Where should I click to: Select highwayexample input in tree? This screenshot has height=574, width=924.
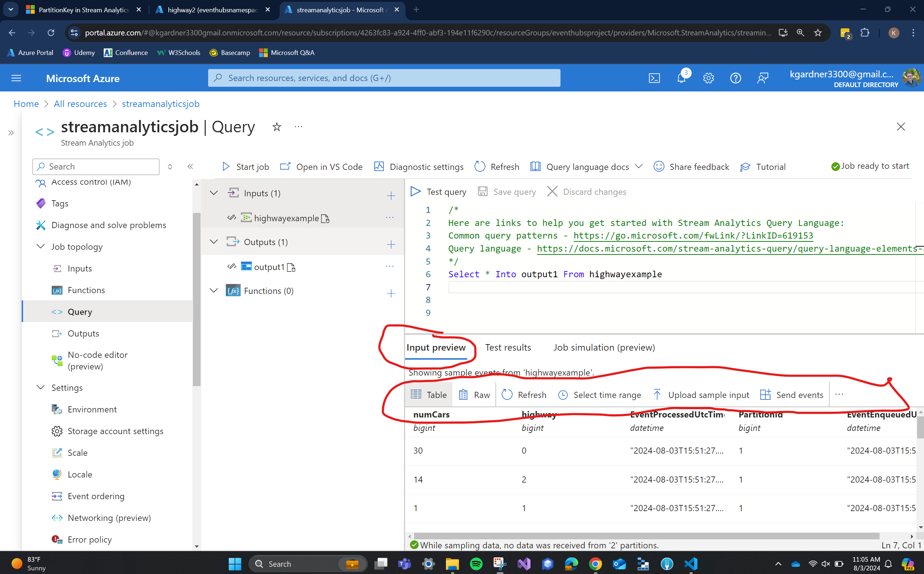[x=286, y=218]
